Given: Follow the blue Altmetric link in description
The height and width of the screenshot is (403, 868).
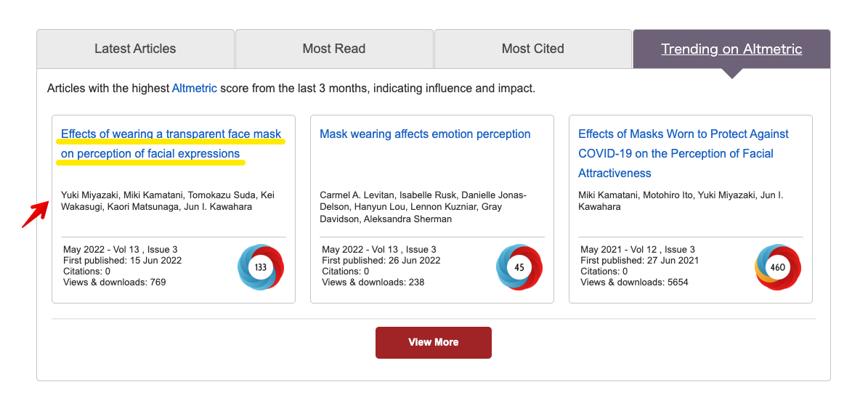Looking at the screenshot, I should pyautogui.click(x=194, y=89).
